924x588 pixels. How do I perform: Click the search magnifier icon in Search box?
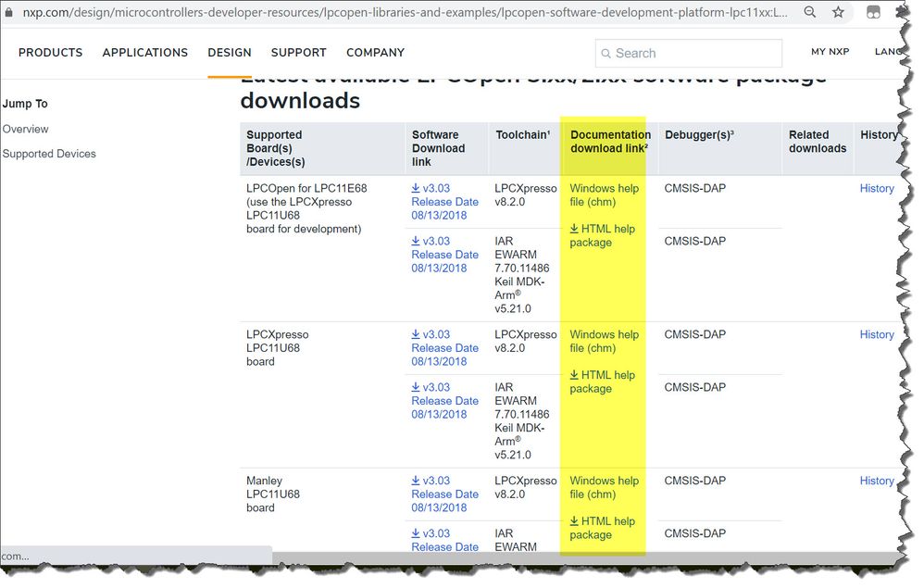click(x=606, y=54)
